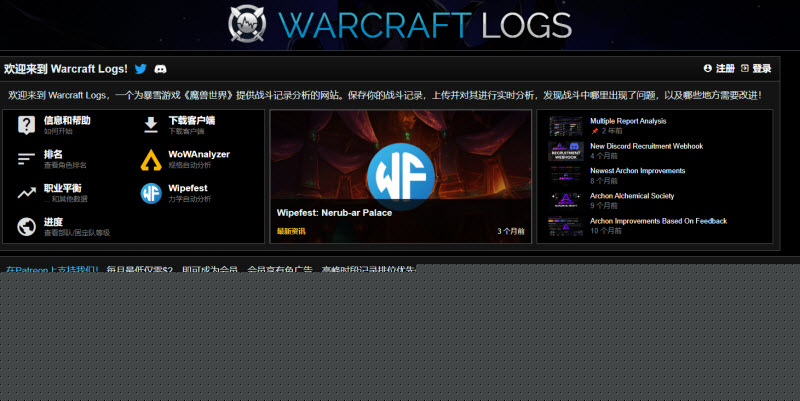
Task: Click the 登录 login link
Action: click(x=756, y=69)
